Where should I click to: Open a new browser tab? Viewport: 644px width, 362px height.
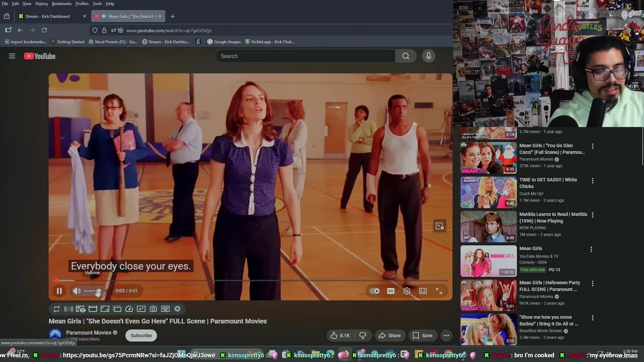click(x=173, y=16)
